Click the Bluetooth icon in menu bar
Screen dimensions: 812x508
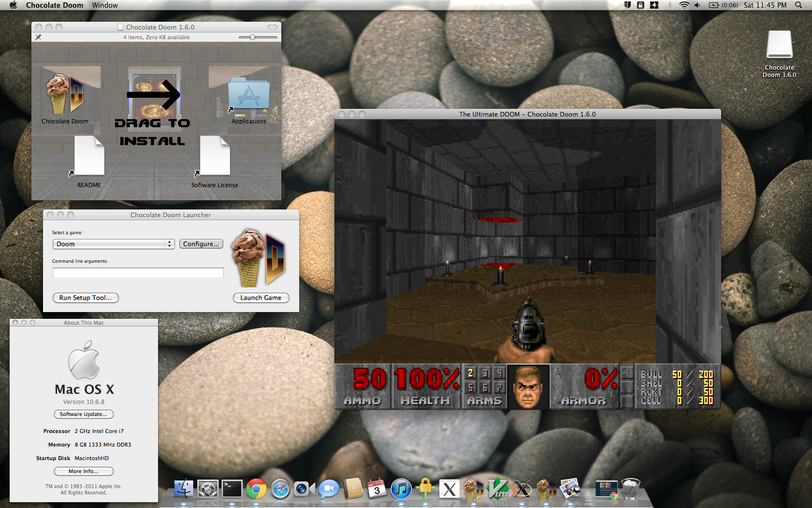(670, 5)
